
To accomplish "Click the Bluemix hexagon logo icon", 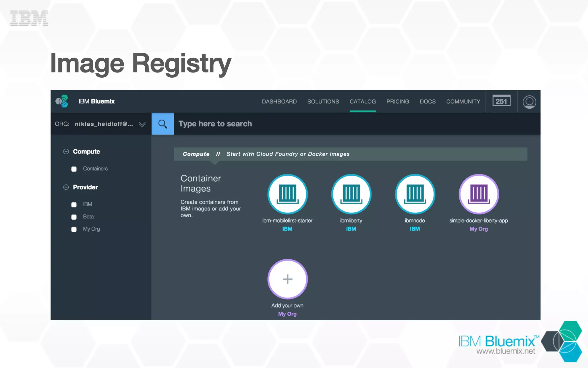I will [x=62, y=101].
